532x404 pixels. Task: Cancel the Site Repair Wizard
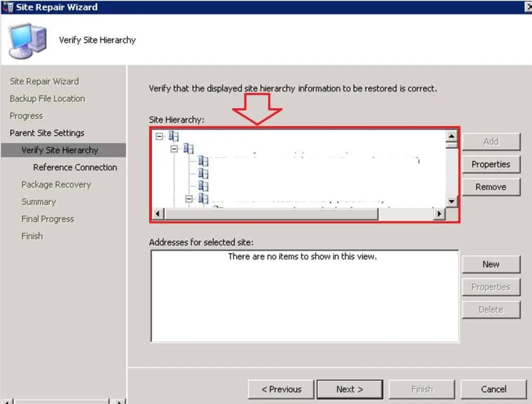tap(493, 389)
